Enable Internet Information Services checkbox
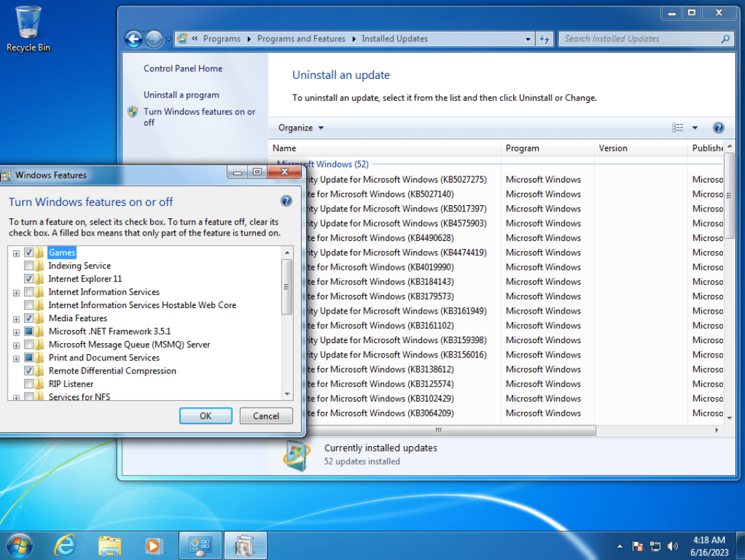The height and width of the screenshot is (560, 745). tap(29, 292)
